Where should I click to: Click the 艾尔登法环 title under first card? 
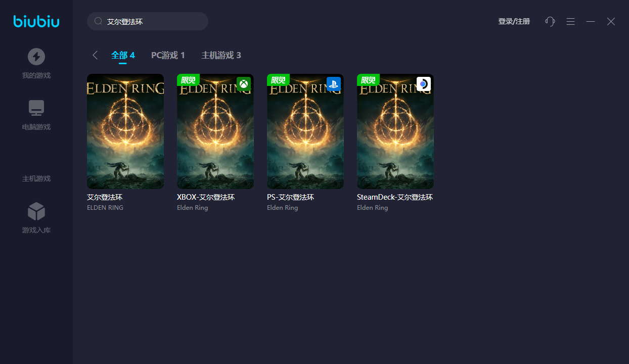click(105, 197)
